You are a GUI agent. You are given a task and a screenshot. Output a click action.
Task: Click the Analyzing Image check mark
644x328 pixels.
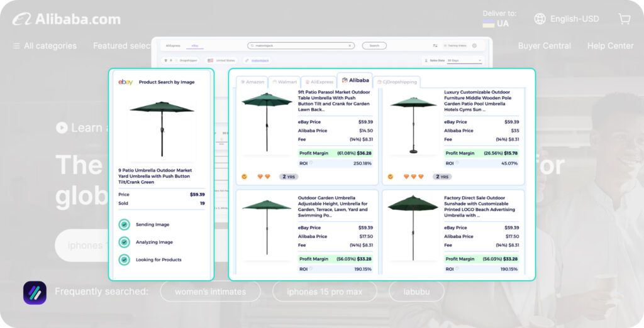pyautogui.click(x=124, y=242)
